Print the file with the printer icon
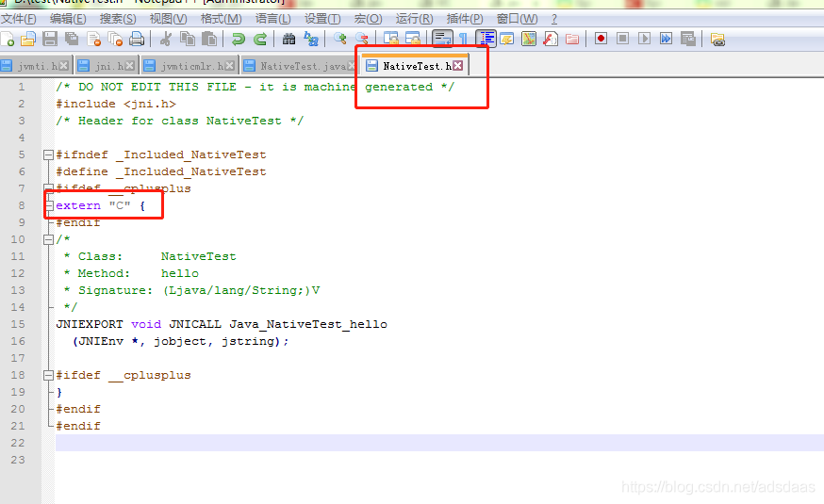Viewport: 824px width, 504px height. click(137, 39)
